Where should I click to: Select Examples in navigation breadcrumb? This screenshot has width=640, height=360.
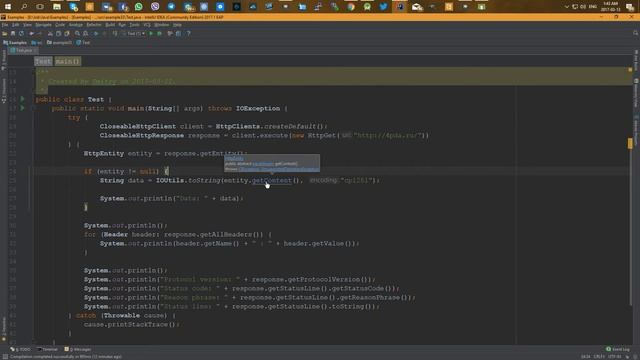pos(15,42)
